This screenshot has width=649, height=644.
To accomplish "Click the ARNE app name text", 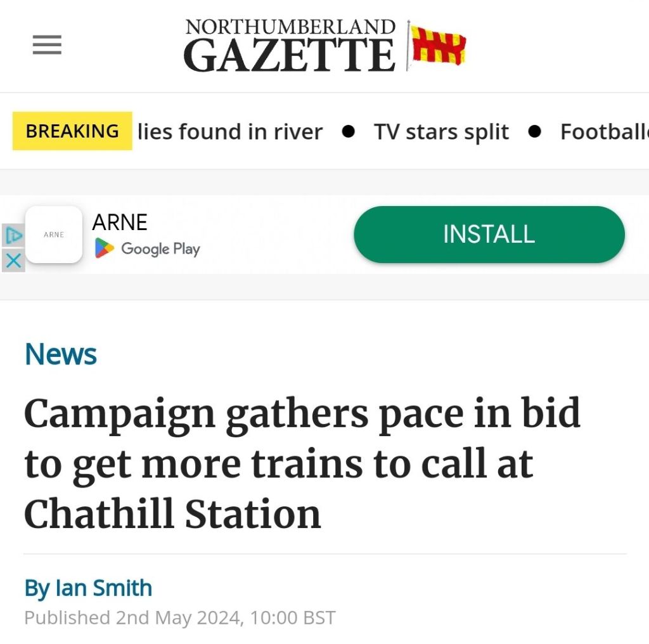I will coord(120,222).
